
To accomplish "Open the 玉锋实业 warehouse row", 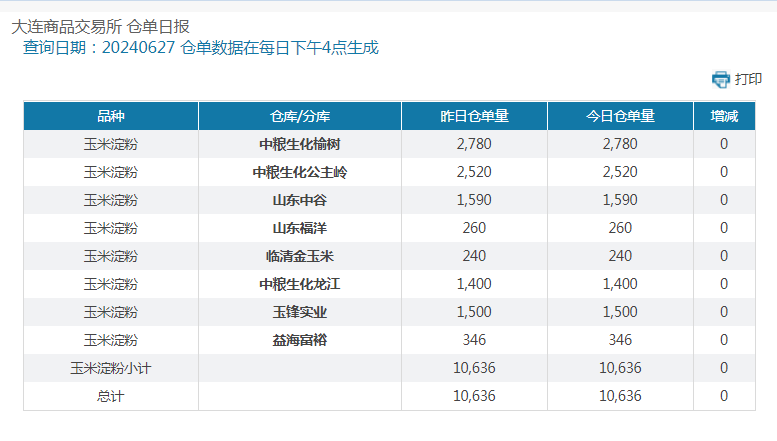I will coord(300,312).
